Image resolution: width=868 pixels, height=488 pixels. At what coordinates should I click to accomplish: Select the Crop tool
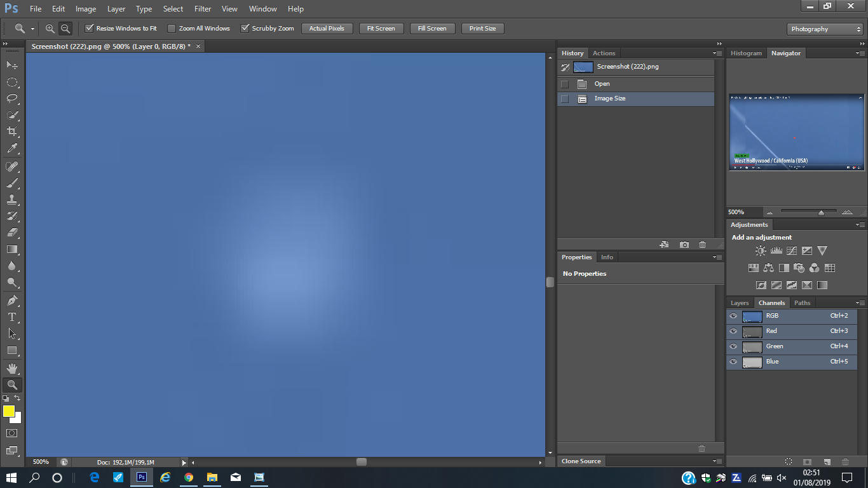[x=12, y=132]
